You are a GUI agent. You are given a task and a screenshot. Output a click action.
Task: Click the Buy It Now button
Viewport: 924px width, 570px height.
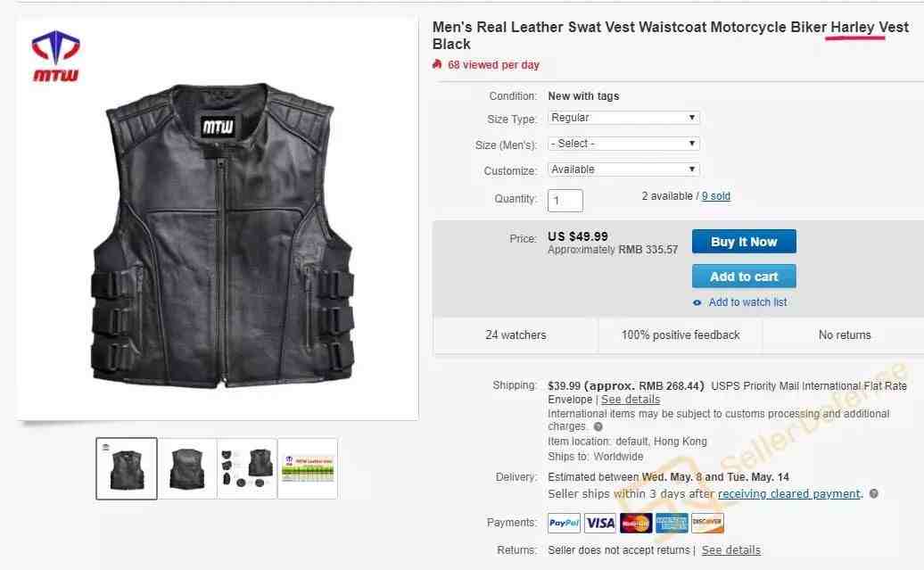pyautogui.click(x=744, y=242)
